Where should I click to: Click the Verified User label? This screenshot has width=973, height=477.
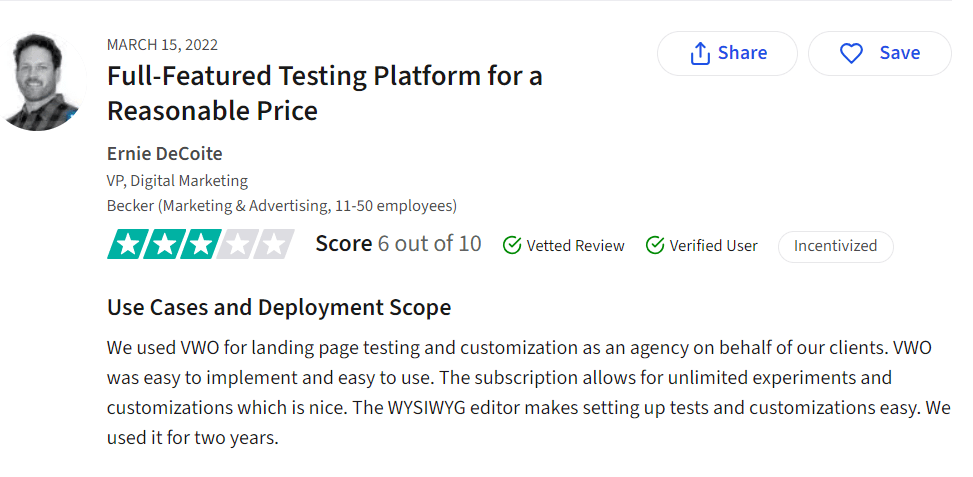(714, 246)
